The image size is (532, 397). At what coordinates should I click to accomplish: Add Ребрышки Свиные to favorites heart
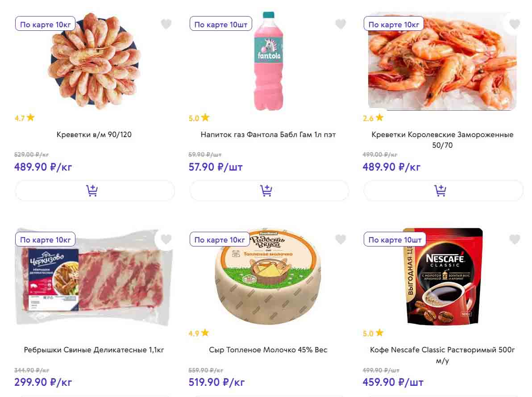[x=166, y=240]
